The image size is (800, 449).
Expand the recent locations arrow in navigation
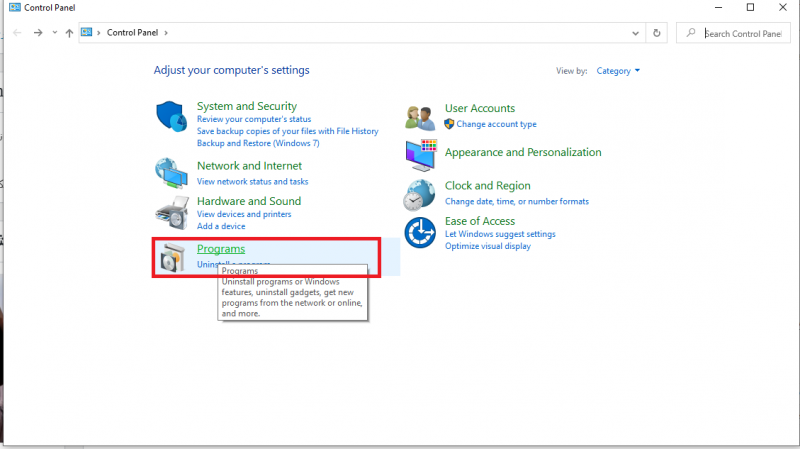[54, 33]
